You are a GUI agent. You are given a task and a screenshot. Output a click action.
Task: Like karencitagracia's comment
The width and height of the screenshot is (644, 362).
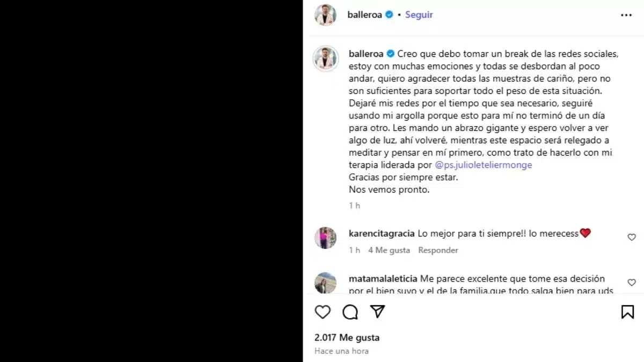pyautogui.click(x=632, y=237)
